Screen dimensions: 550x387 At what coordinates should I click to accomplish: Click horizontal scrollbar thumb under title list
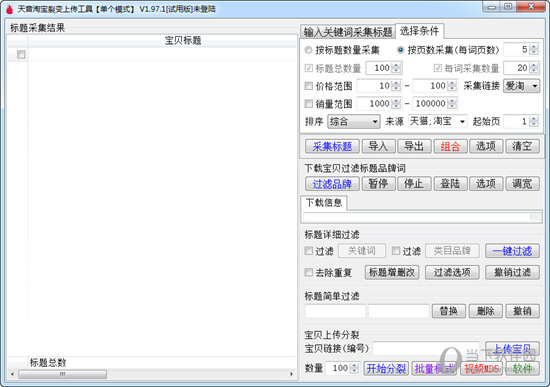pos(62,374)
